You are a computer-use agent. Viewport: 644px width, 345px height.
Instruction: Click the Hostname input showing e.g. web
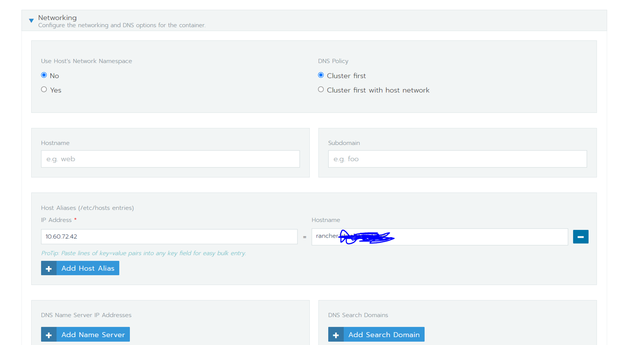point(170,158)
